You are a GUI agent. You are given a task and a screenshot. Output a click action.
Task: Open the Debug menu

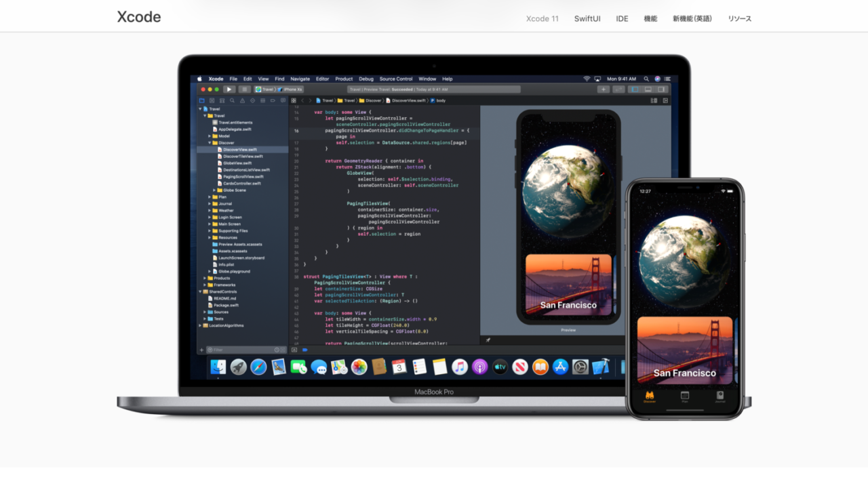(x=366, y=79)
